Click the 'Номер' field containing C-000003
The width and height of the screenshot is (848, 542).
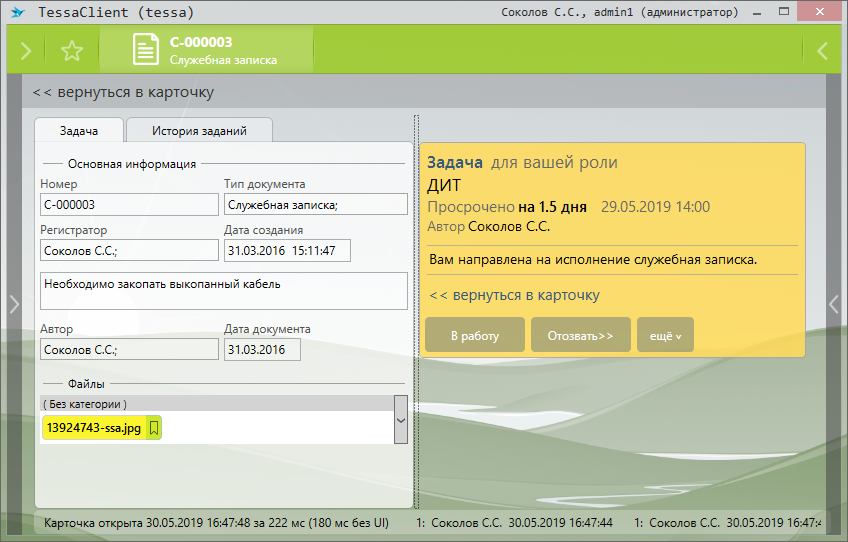pos(129,204)
